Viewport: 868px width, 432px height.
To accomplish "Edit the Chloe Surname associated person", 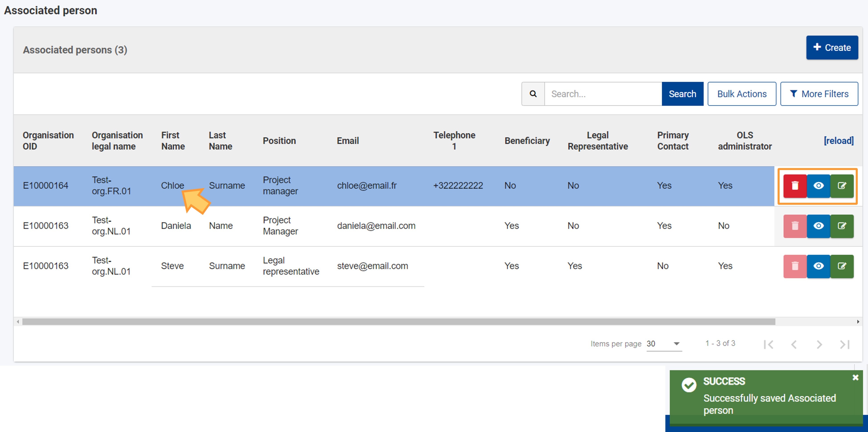I will click(842, 186).
